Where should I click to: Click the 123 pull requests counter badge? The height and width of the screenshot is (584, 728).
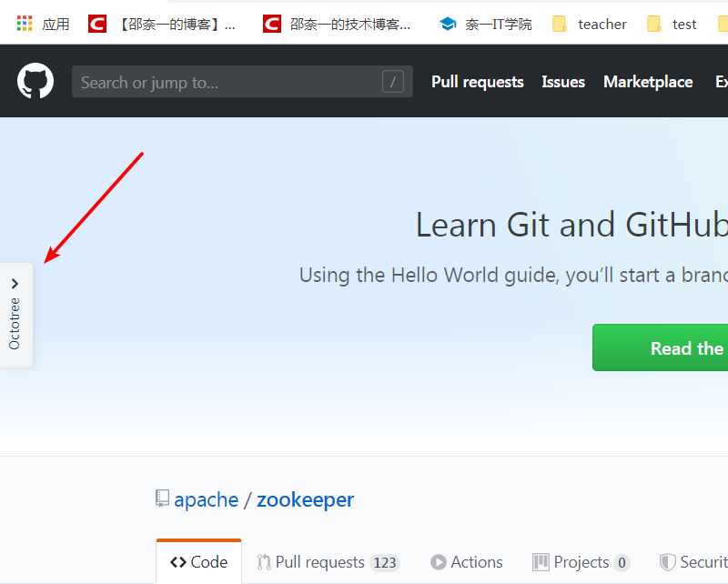tap(385, 563)
